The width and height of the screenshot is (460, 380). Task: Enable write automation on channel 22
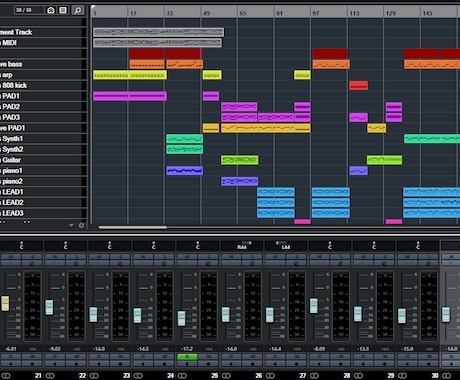76,357
